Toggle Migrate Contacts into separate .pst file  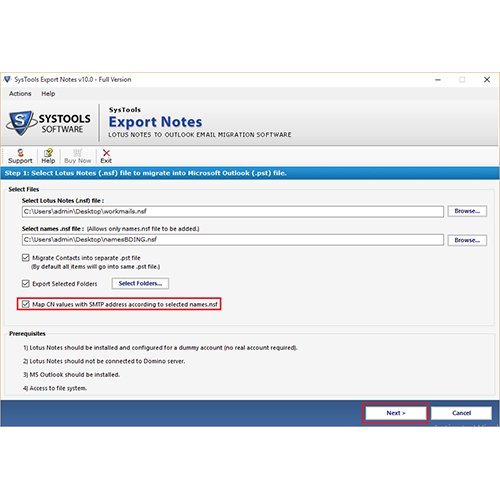[x=26, y=258]
